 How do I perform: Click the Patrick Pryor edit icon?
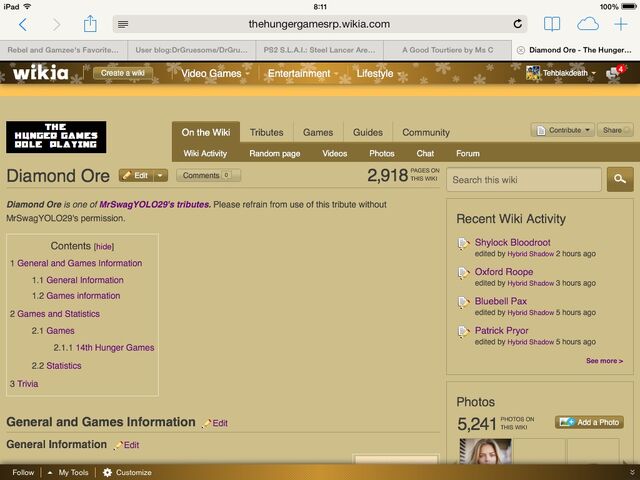pos(463,331)
